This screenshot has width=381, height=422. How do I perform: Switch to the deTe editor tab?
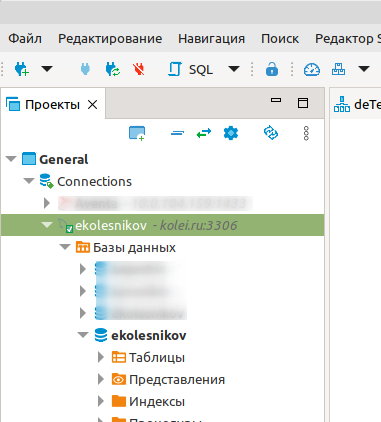click(x=357, y=104)
